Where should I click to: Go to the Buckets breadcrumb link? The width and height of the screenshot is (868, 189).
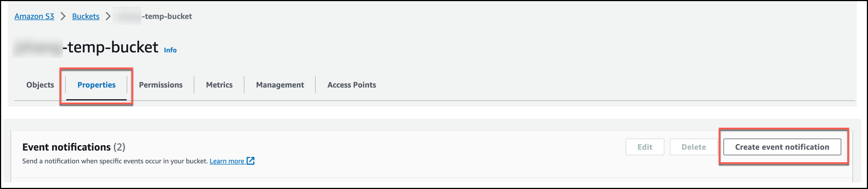[85, 16]
